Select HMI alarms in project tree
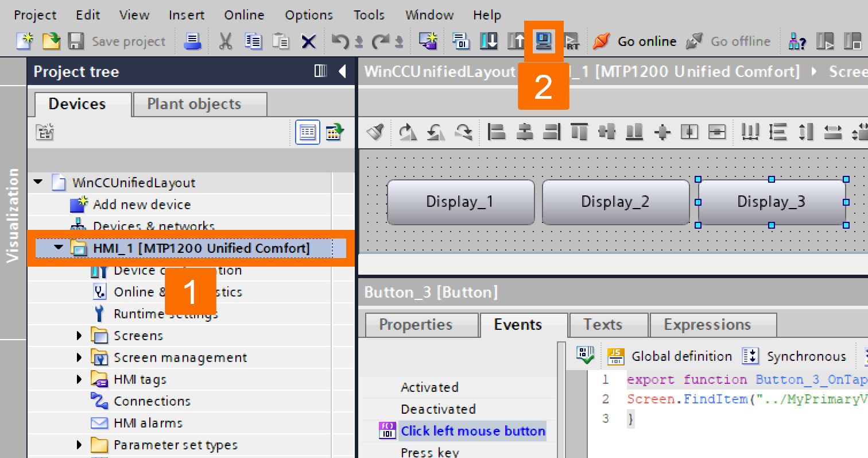The width and height of the screenshot is (868, 458). [148, 423]
